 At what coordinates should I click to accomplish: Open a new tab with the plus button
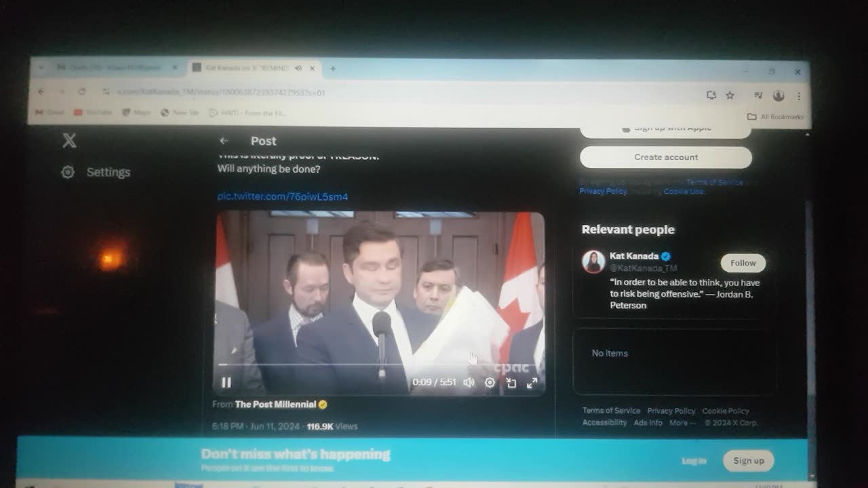coord(332,68)
